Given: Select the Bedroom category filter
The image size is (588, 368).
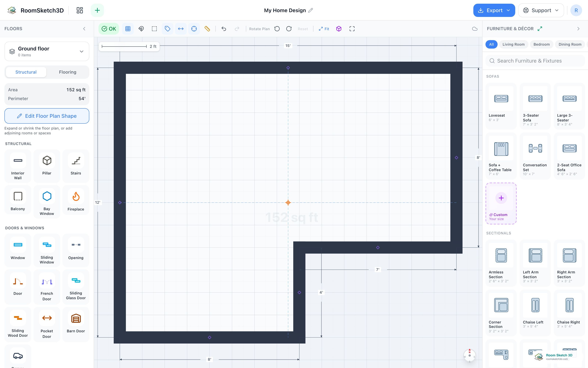Looking at the screenshot, I should point(541,44).
